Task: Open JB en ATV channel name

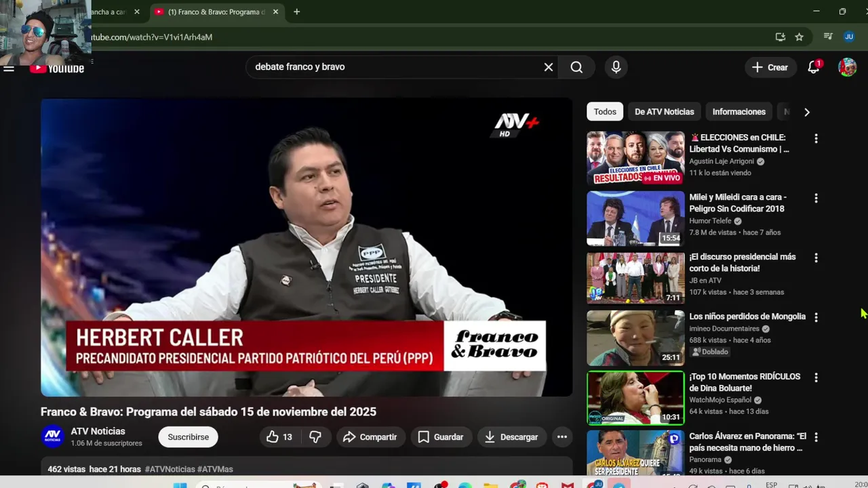Action: pyautogui.click(x=705, y=281)
